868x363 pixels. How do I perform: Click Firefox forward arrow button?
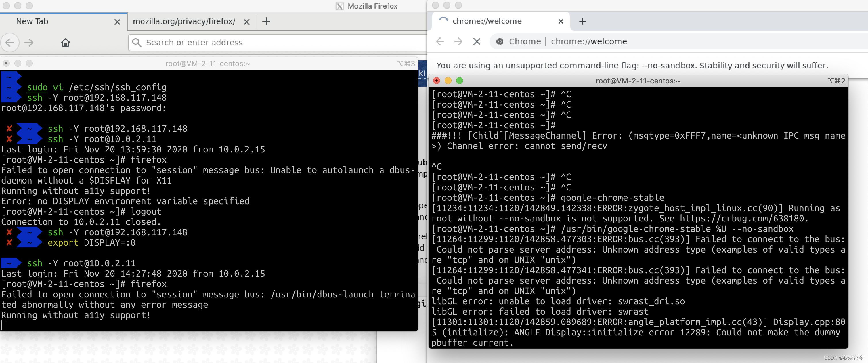click(29, 43)
